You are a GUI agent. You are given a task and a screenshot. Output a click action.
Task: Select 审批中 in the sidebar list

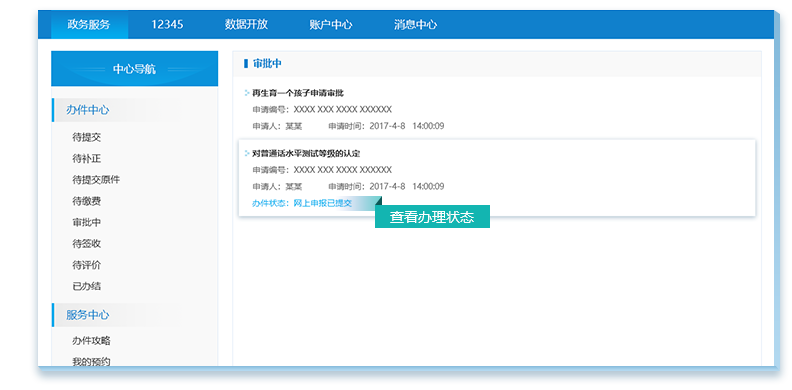coord(86,222)
